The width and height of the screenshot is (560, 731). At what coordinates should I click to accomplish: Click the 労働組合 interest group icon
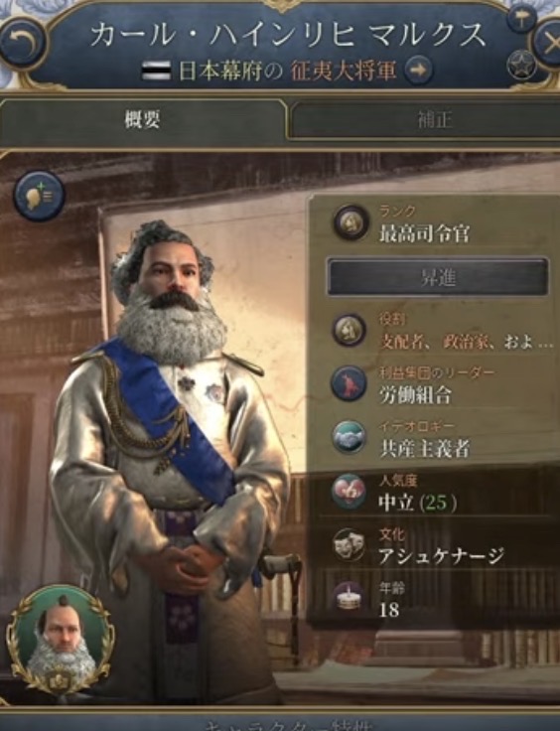(350, 383)
